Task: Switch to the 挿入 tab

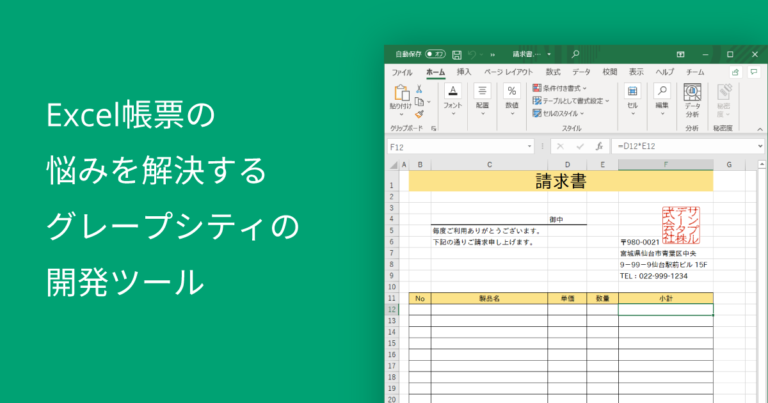Action: coord(464,72)
